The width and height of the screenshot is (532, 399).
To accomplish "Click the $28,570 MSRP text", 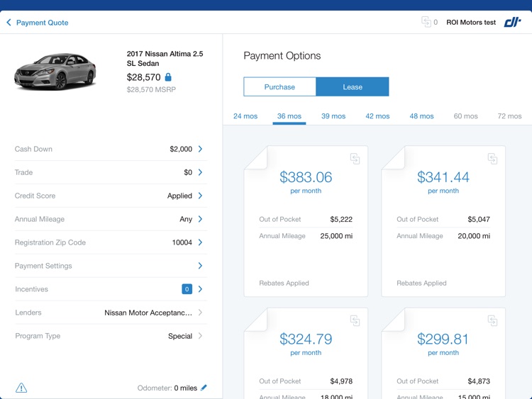I will (x=151, y=89).
